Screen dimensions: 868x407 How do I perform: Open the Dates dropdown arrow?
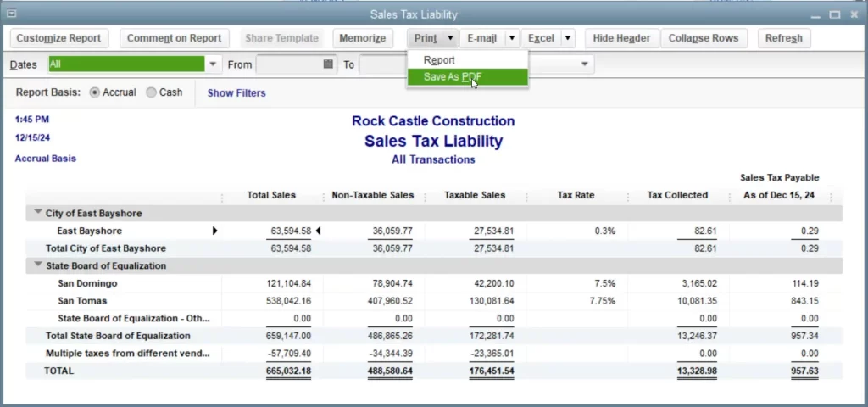click(x=214, y=64)
